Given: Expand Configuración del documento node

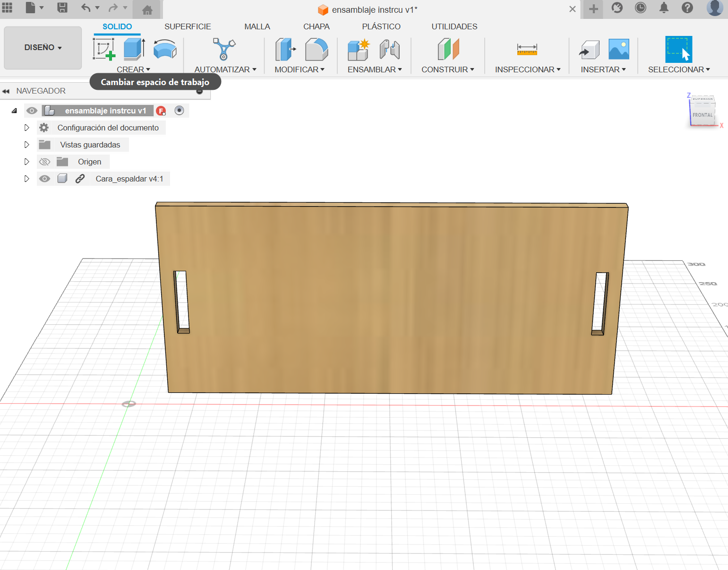Looking at the screenshot, I should 26,128.
